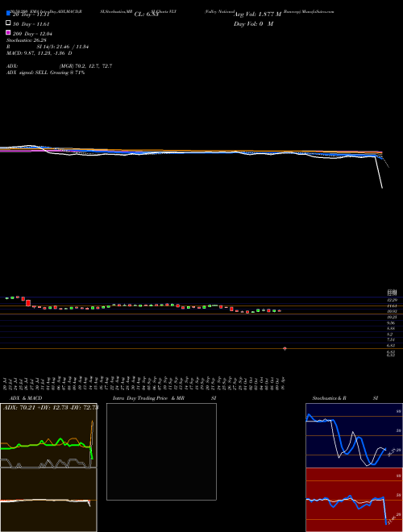Click the MACD sub-panel below ADX chart
The width and height of the screenshot is (403, 532).
[48, 500]
